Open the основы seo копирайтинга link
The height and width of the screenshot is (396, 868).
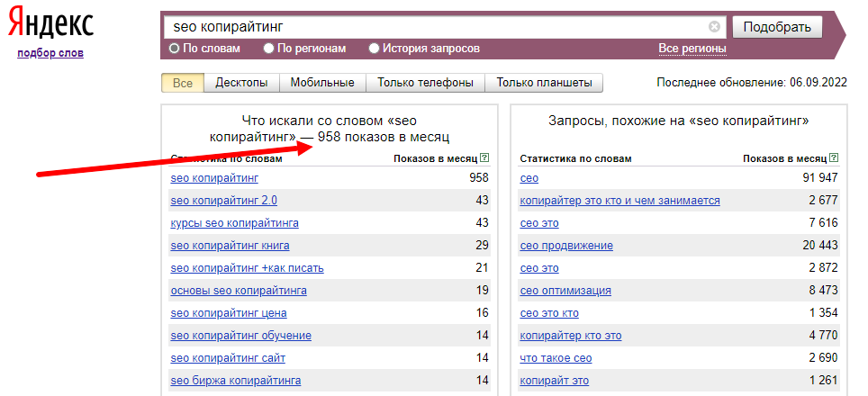click(239, 291)
